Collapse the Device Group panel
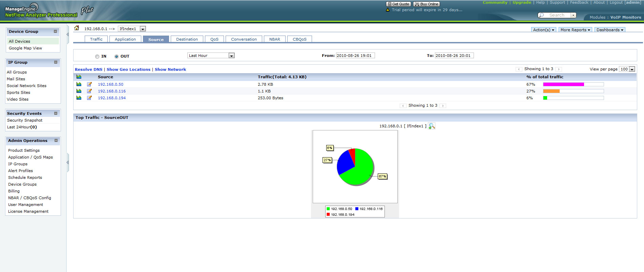This screenshot has width=644, height=272. coord(55,32)
